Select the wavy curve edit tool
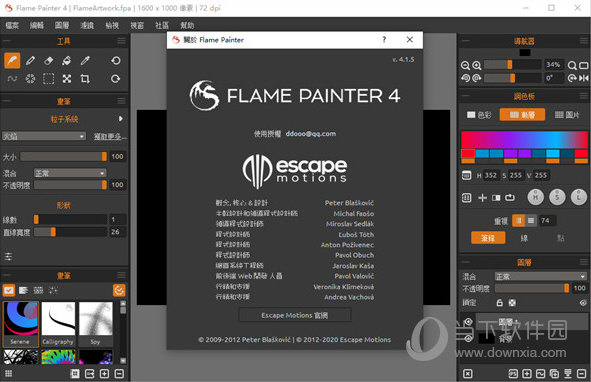This screenshot has height=382, width=591. [12, 78]
